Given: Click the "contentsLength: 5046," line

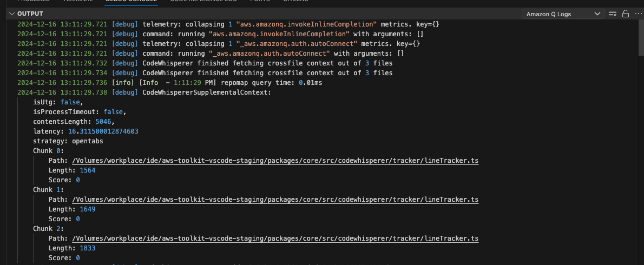Looking at the screenshot, I should click(74, 122).
